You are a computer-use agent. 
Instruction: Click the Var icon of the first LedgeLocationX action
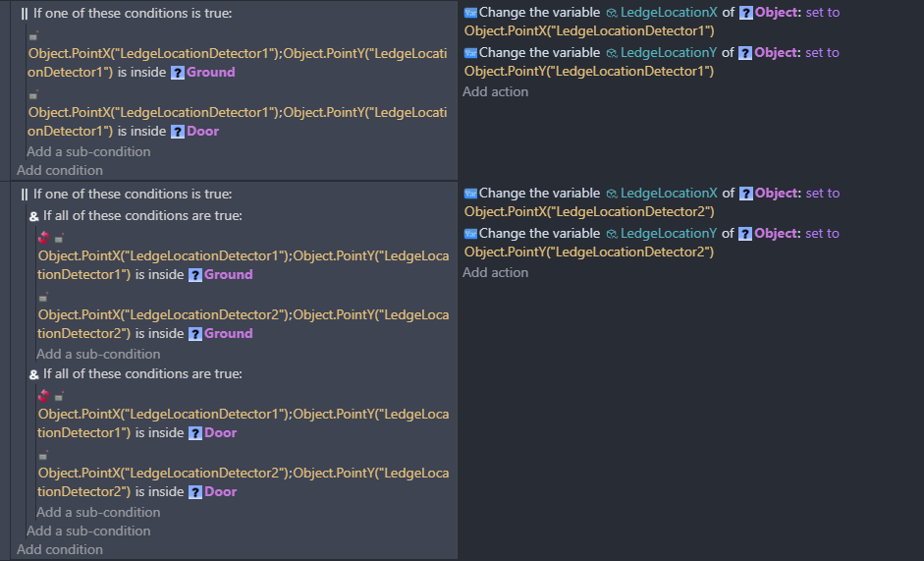click(470, 13)
